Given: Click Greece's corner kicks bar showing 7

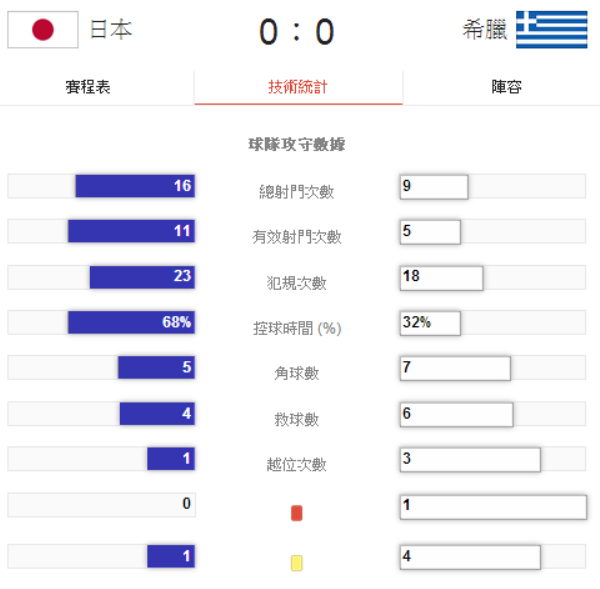Looking at the screenshot, I should pos(455,368).
